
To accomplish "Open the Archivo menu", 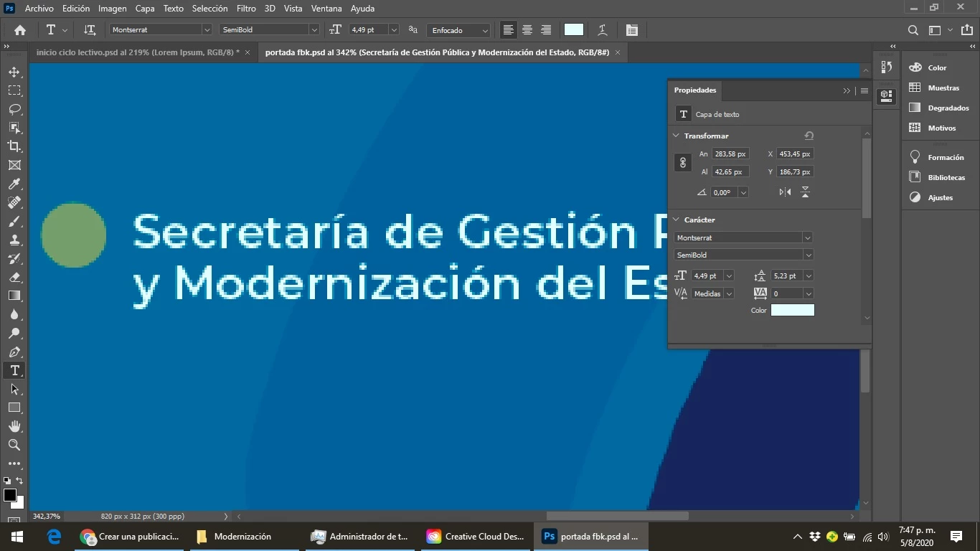I will 39,9.
